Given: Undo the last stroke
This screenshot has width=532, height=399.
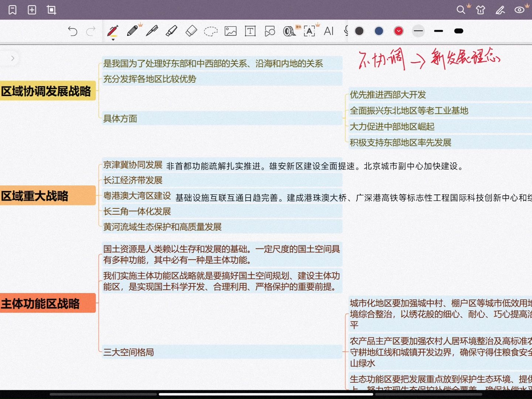Looking at the screenshot, I should tap(72, 31).
